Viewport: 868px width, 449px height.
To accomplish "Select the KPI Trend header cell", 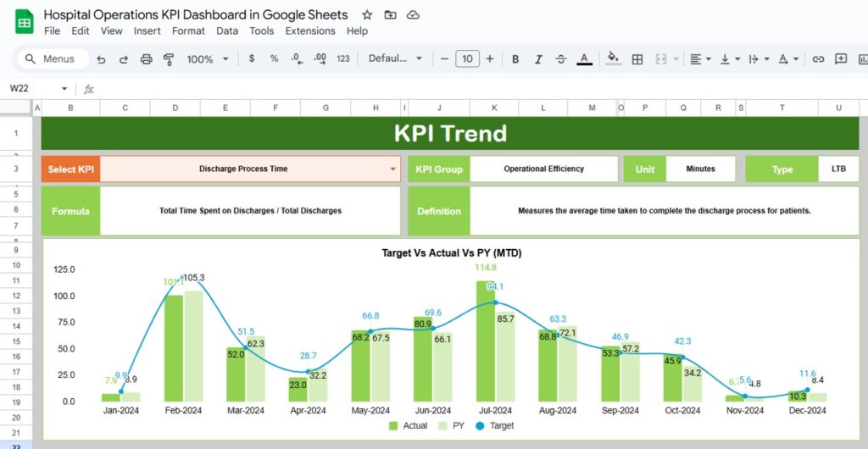I will [450, 133].
